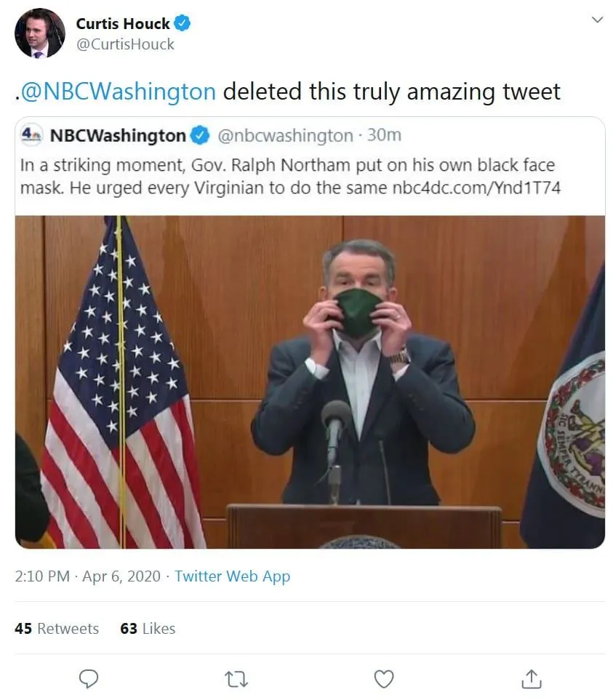Click NBCWashington name in quoted tweet
The width and height of the screenshot is (613, 700).
pyautogui.click(x=118, y=135)
